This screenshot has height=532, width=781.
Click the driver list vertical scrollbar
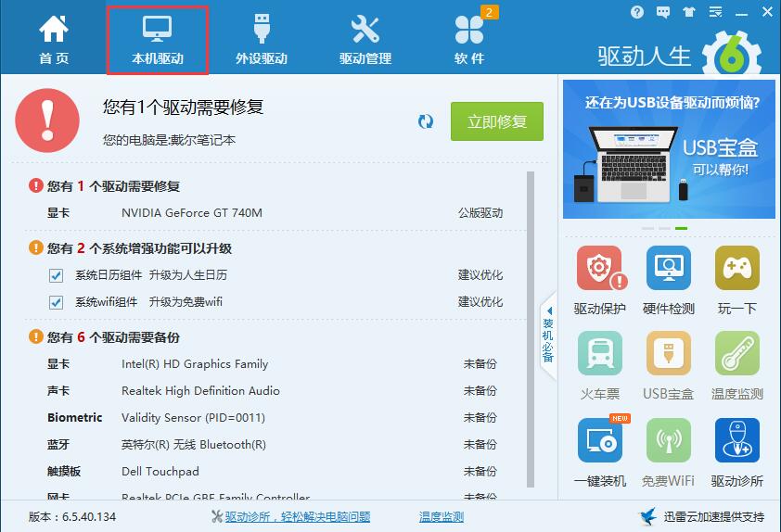[x=531, y=329]
